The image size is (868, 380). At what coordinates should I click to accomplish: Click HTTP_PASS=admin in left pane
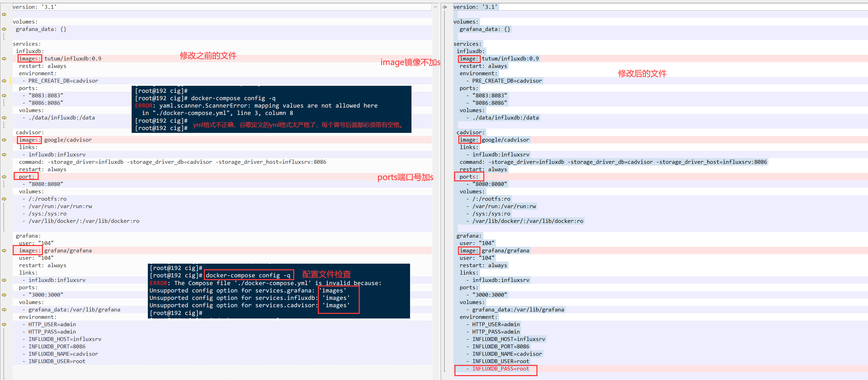tap(52, 332)
